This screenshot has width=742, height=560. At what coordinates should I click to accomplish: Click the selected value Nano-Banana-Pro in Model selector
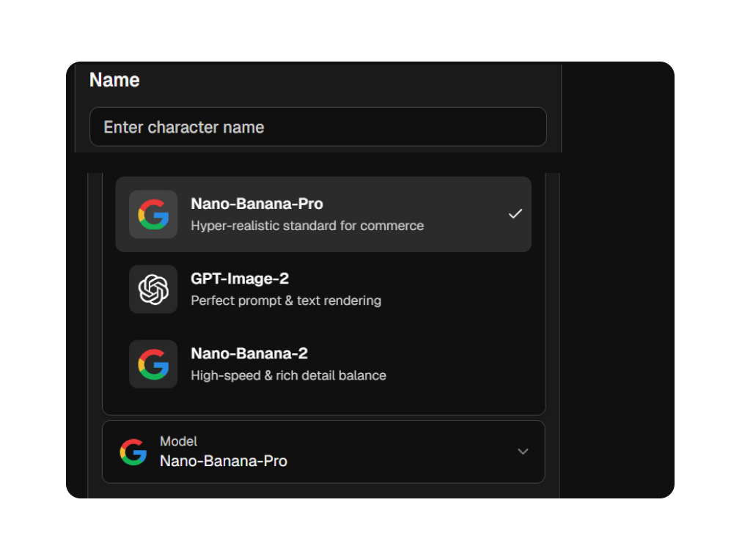224,460
